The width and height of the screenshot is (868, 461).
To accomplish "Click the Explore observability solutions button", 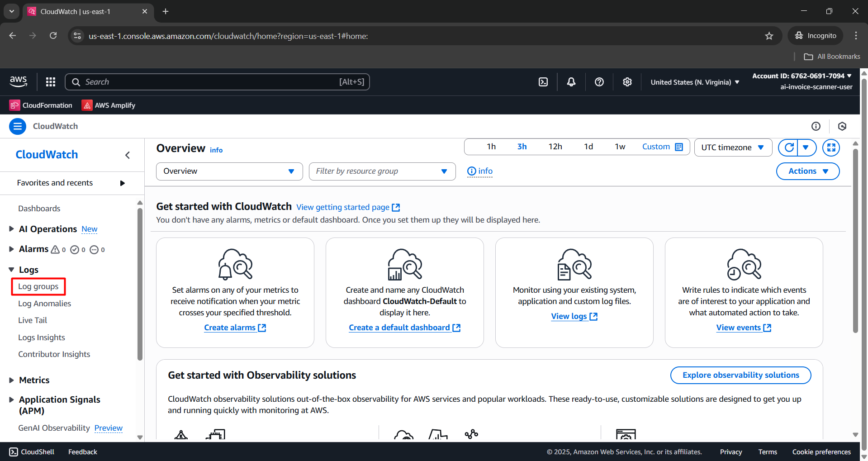I will [740, 375].
